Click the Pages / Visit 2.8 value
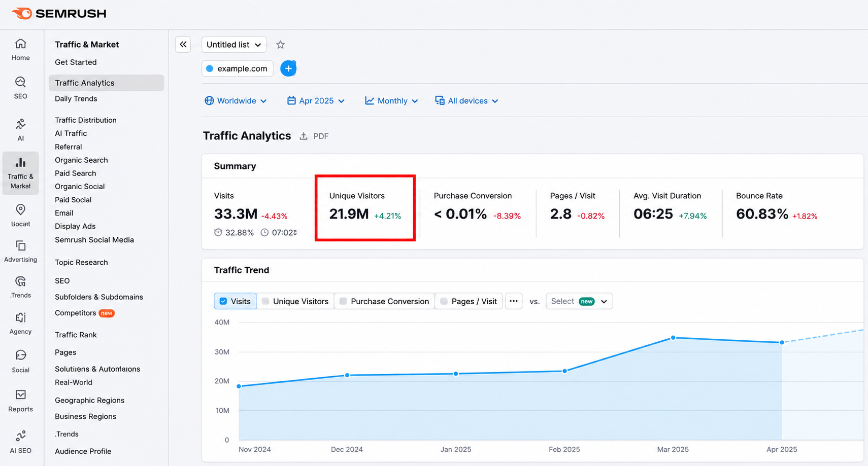The width and height of the screenshot is (868, 466). click(x=561, y=214)
